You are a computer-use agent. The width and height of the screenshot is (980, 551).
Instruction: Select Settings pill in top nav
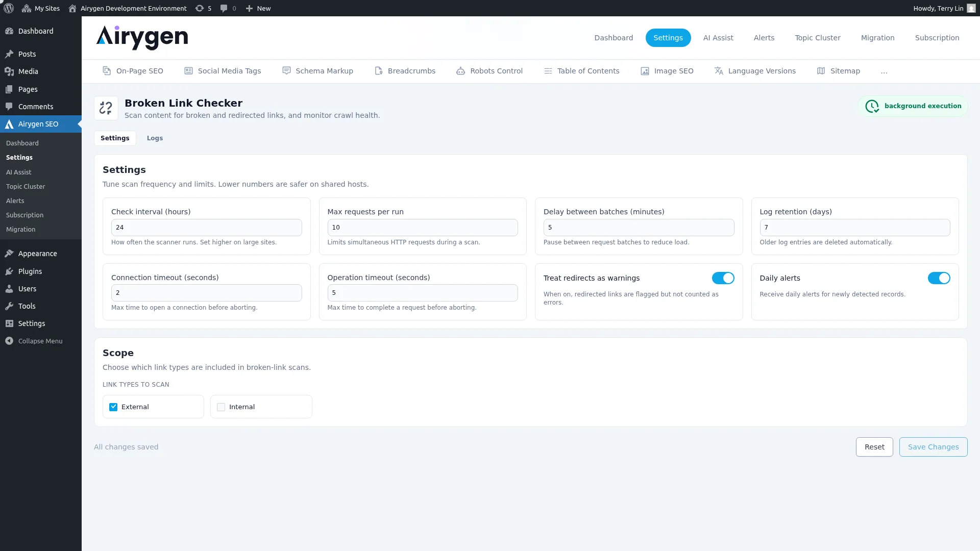pyautogui.click(x=668, y=38)
